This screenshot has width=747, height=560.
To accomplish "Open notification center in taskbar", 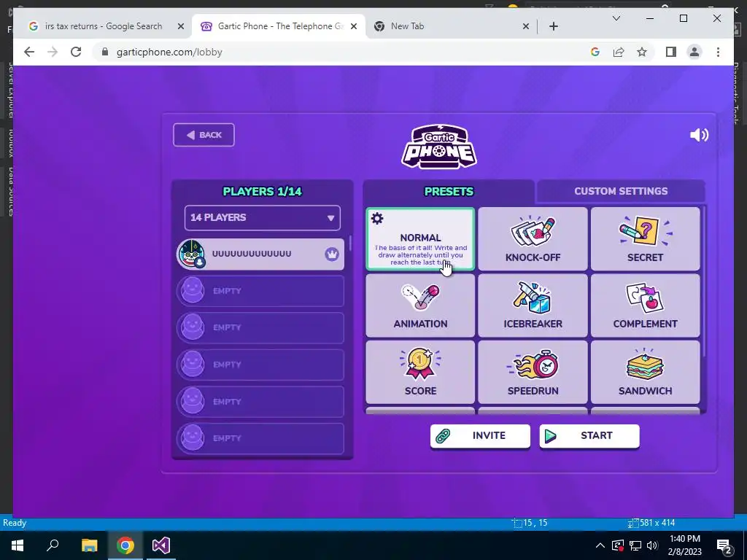I will 724,545.
